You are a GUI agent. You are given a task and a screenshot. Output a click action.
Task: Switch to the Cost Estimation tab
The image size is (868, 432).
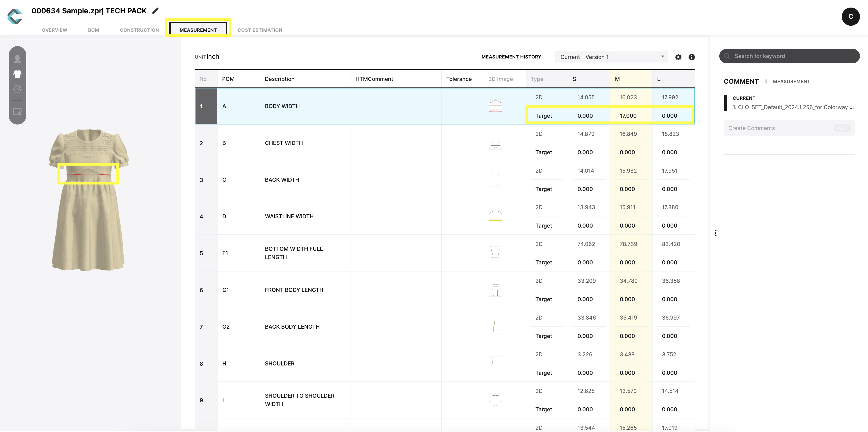[260, 30]
